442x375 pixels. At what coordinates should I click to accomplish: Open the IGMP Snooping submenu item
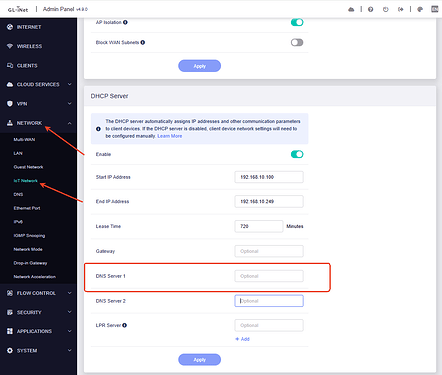coord(29,236)
